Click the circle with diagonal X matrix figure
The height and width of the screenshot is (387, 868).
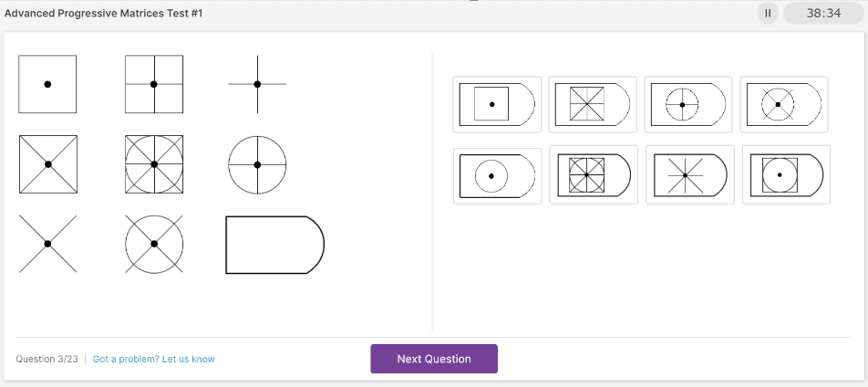[154, 244]
